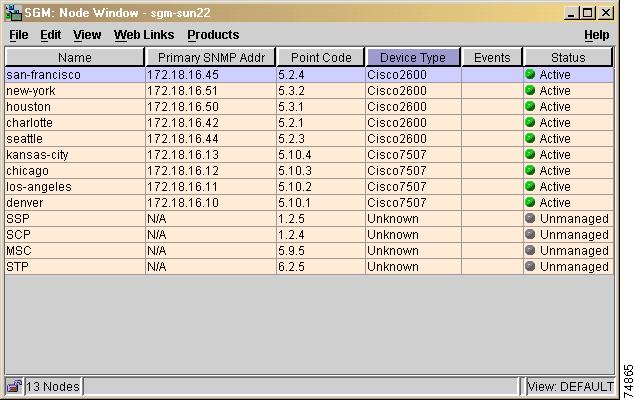Click point code 5.10.3
The width and height of the screenshot is (635, 400).
(x=295, y=171)
